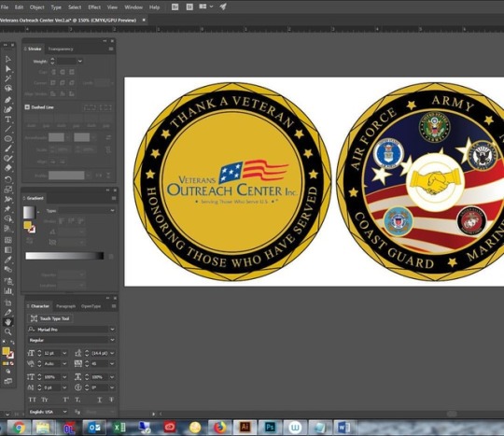Select the Direct Selection tool
The width and height of the screenshot is (504, 436).
click(x=8, y=69)
